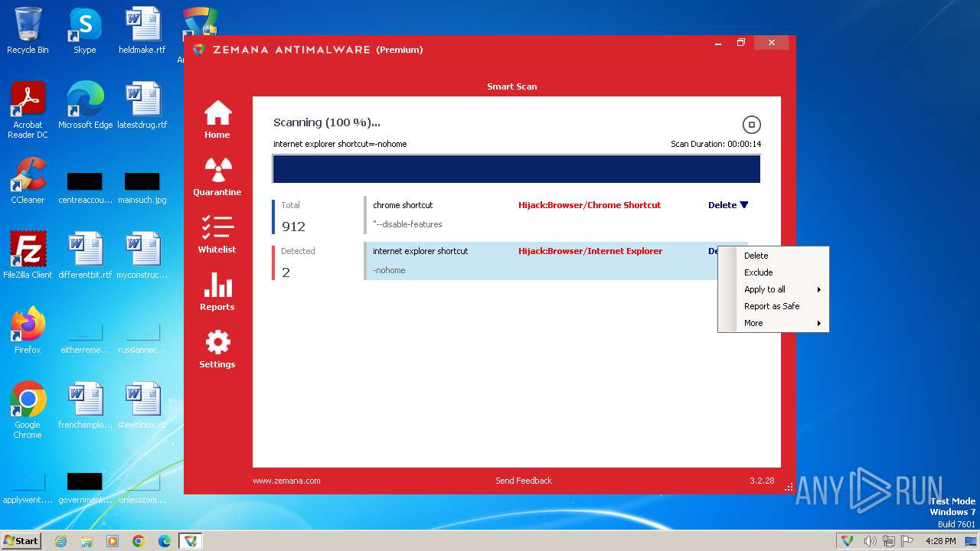
Task: Open the Quarantine section
Action: click(x=217, y=177)
